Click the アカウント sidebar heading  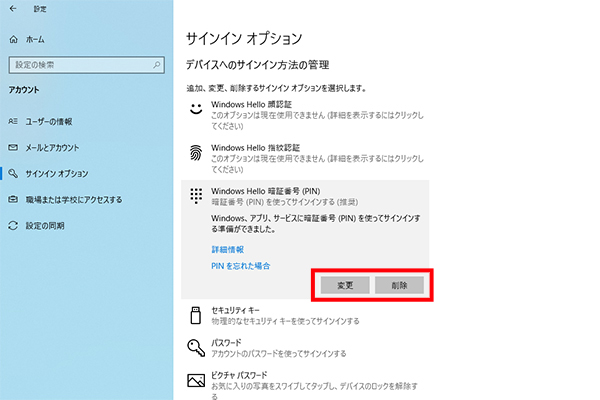tap(24, 90)
